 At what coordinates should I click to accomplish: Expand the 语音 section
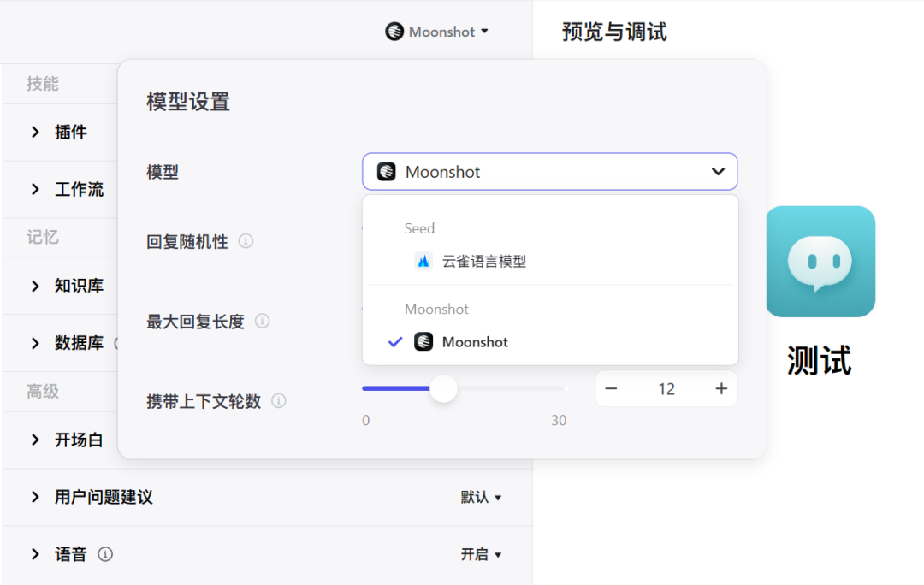(x=35, y=554)
